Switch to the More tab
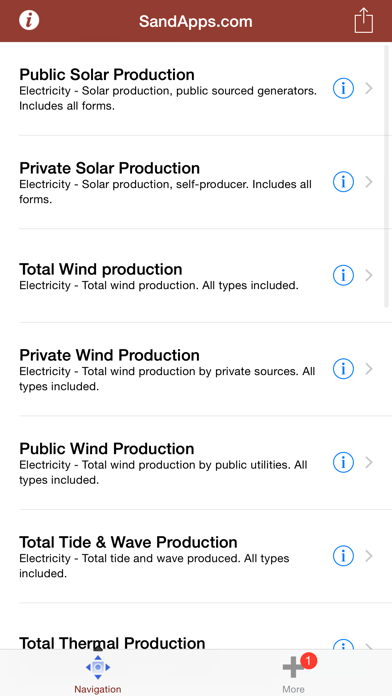 click(293, 673)
